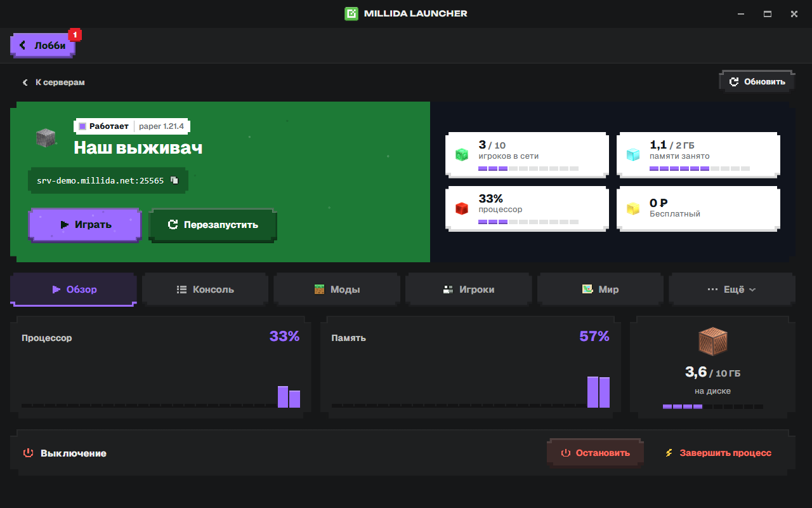
Task: Click the paper 1.21.4 version label
Action: click(x=162, y=126)
